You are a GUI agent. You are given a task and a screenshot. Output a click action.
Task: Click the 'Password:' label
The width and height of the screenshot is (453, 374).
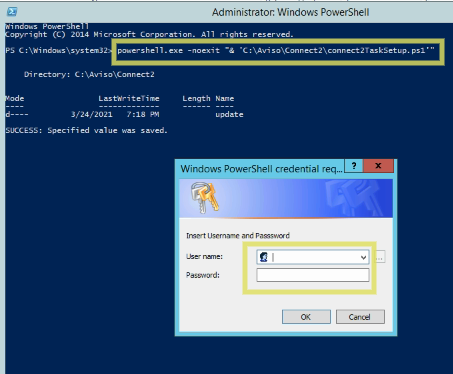[203, 275]
